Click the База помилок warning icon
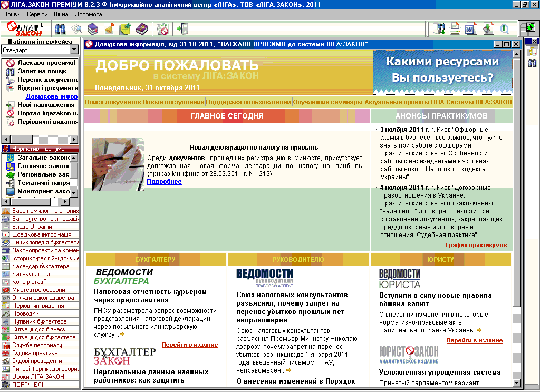The width and height of the screenshot is (540, 392). pyautogui.click(x=5, y=211)
